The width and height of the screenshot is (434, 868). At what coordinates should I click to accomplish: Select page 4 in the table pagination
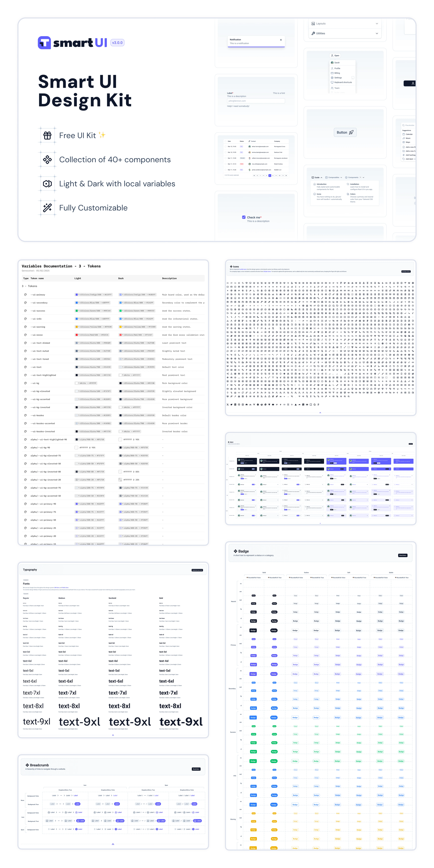tap(267, 176)
